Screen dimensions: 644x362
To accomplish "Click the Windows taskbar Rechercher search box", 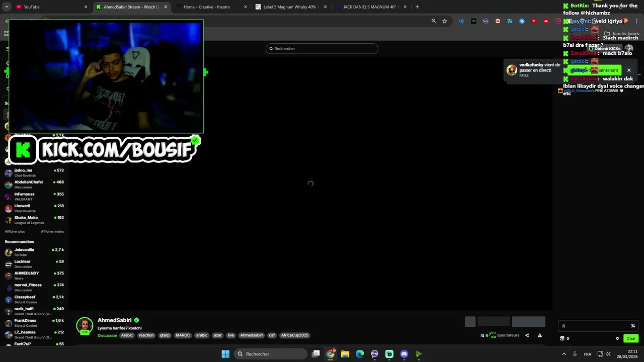I will point(271,354).
